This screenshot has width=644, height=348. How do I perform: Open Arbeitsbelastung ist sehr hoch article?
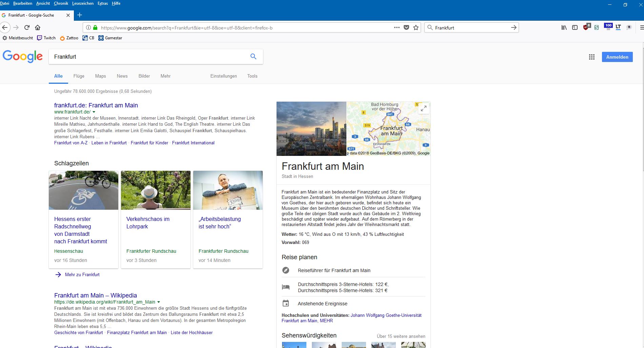coord(228,220)
